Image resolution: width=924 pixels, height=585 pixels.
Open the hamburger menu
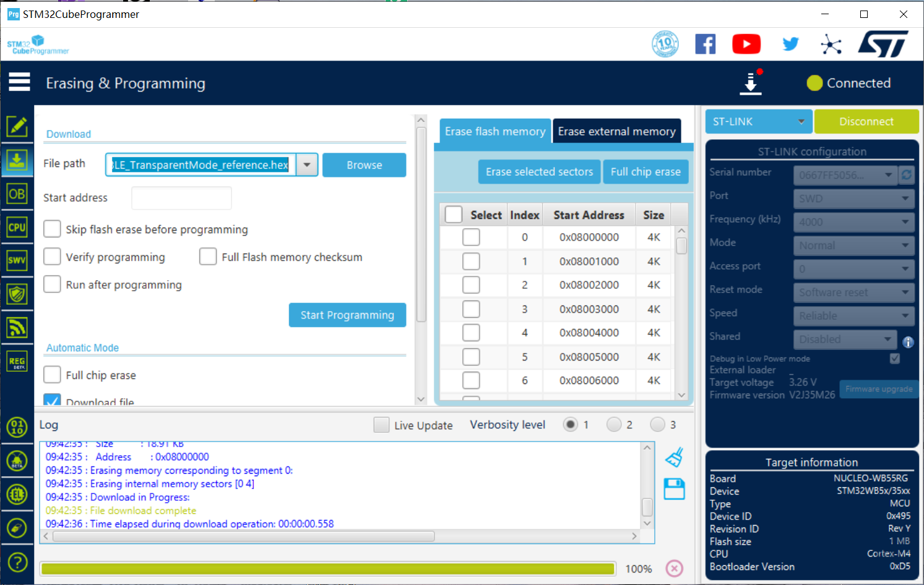pos(19,82)
